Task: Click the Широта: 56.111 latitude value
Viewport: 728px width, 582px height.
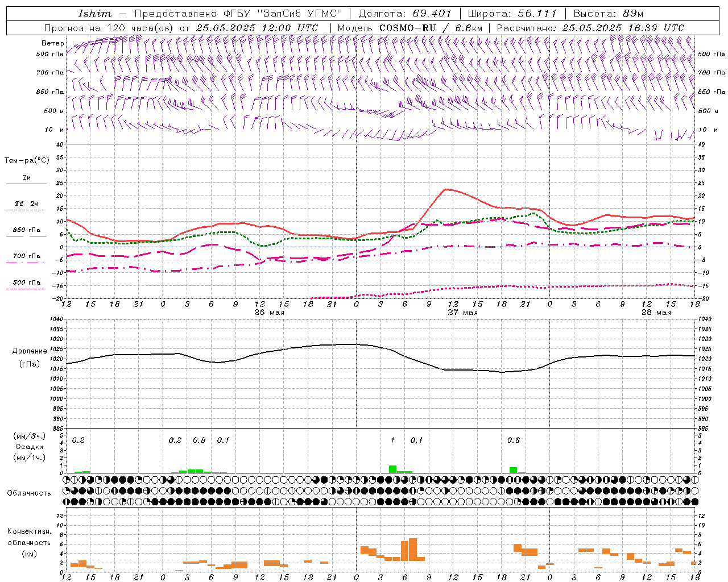Action: [x=512, y=14]
